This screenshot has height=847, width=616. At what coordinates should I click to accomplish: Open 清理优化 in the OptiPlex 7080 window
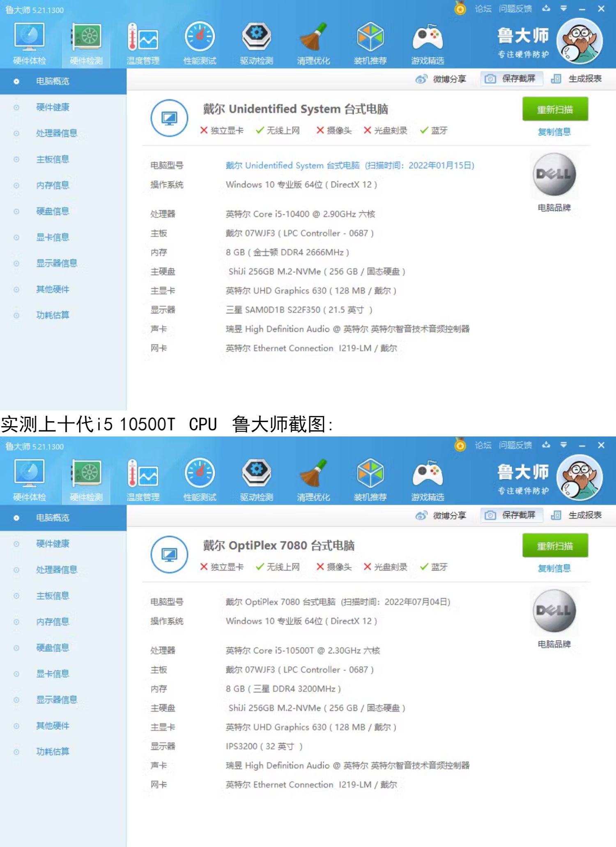(313, 480)
